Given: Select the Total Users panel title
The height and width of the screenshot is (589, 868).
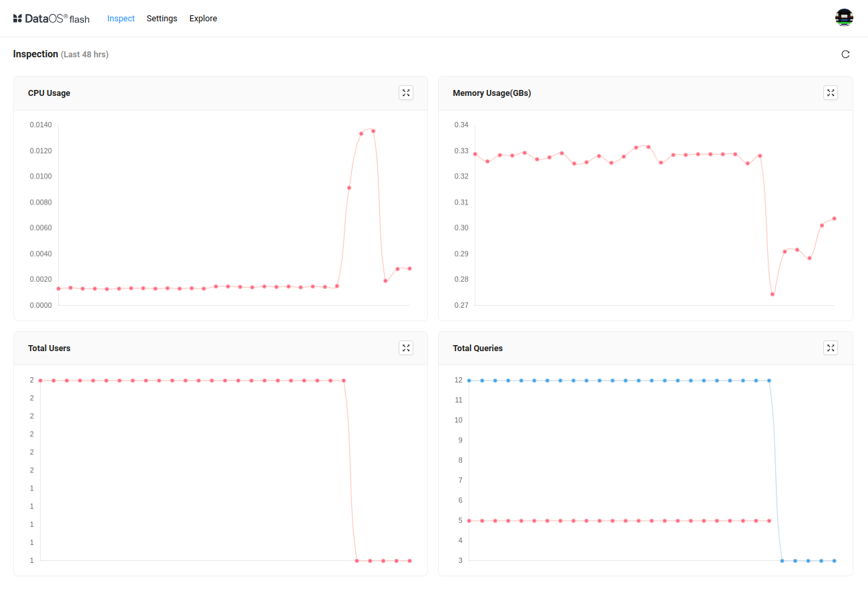Looking at the screenshot, I should click(49, 348).
